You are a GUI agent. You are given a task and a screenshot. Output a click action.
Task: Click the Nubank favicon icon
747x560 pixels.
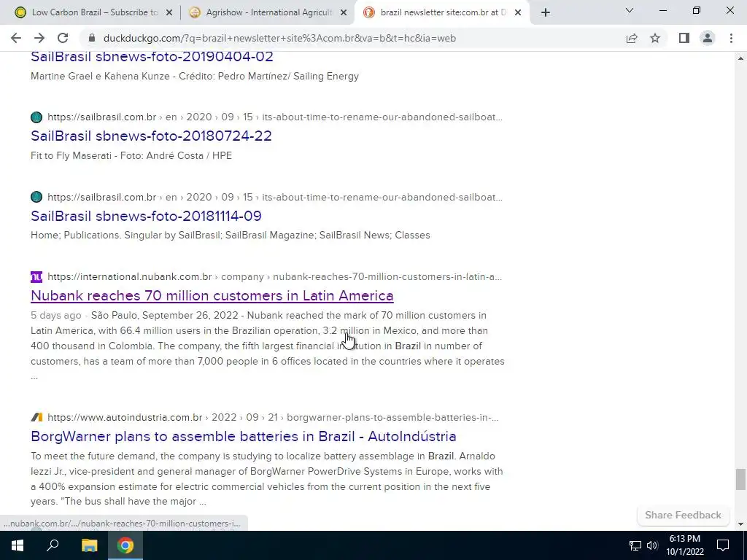[36, 276]
